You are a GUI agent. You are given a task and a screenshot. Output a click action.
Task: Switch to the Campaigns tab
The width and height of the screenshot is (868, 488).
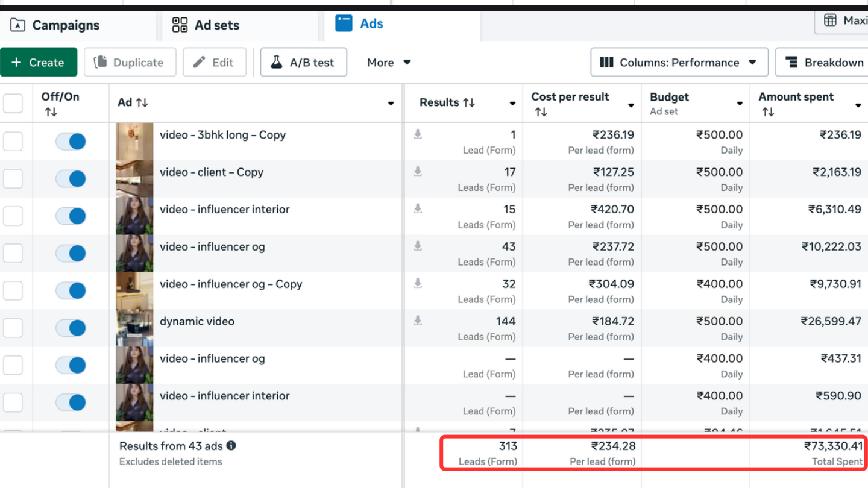(x=77, y=25)
